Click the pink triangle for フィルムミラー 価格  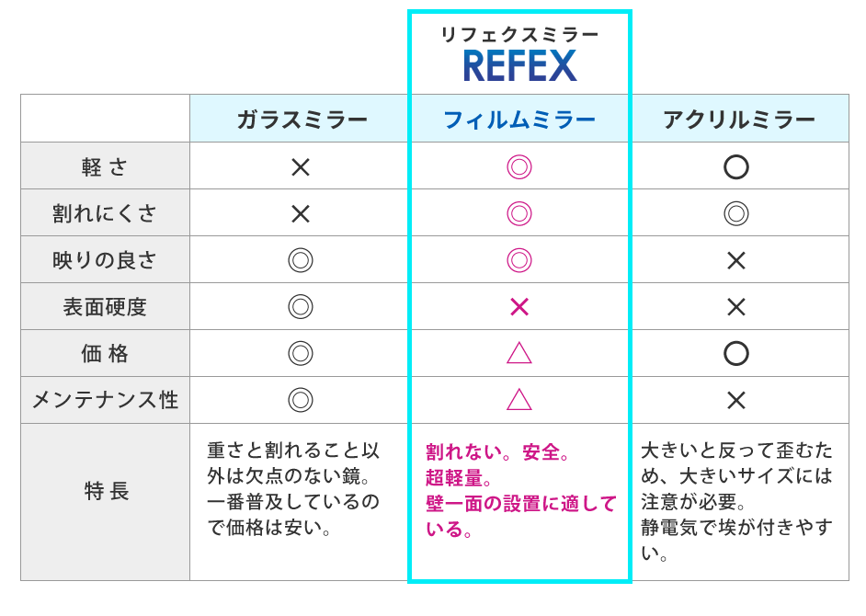[x=519, y=354]
